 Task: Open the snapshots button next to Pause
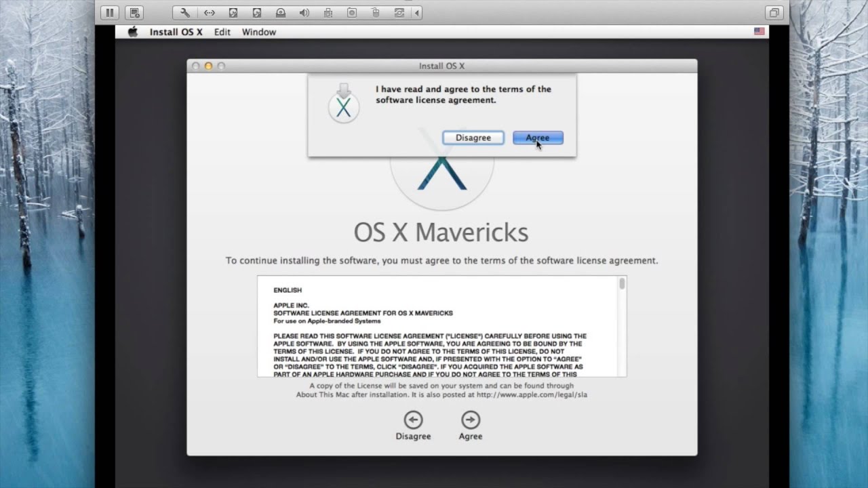click(x=135, y=13)
